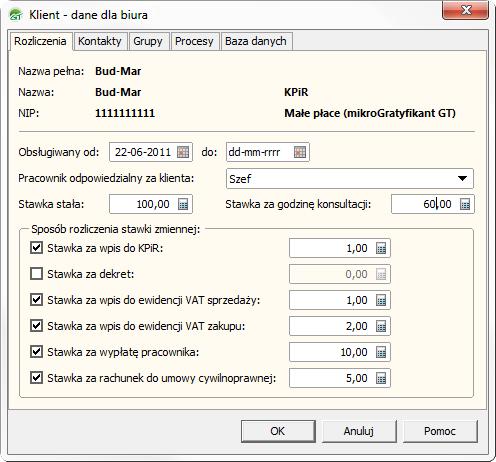The height and width of the screenshot is (462, 496).
Task: Open calendar picker for Obsługiwany od date
Action: pyautogui.click(x=183, y=152)
